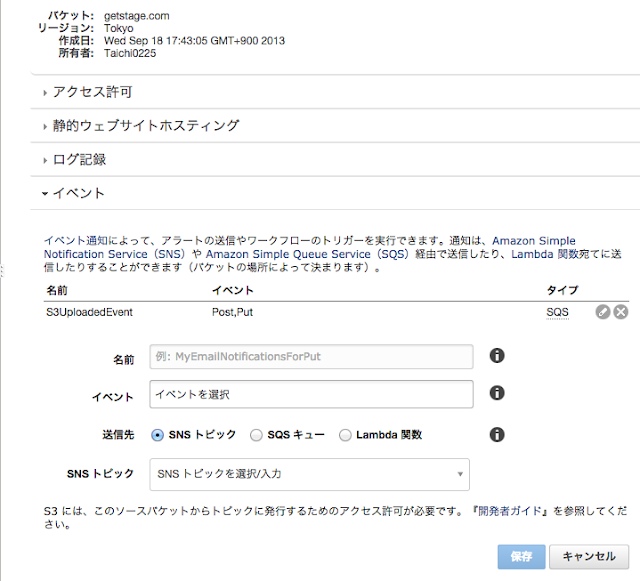Screen dimensions: 640x581
Task: Show the info tooltip for the 送信先 options
Action: (x=497, y=434)
